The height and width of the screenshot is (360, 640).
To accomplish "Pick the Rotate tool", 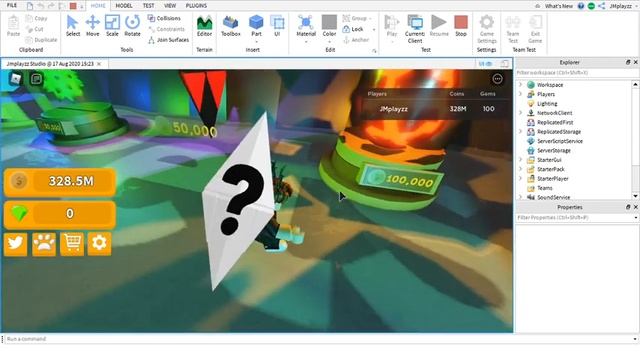I will [132, 26].
